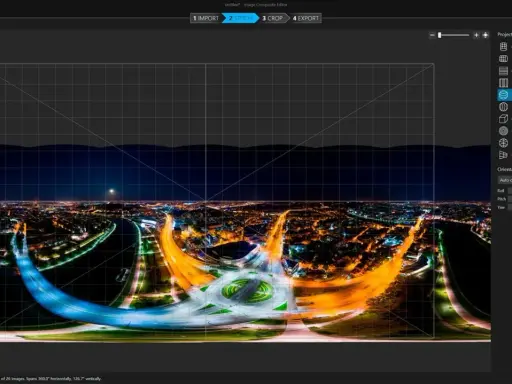Screen dimensions: 512x384
Task: Choose the Orthographic projection icon
Action: click(503, 155)
